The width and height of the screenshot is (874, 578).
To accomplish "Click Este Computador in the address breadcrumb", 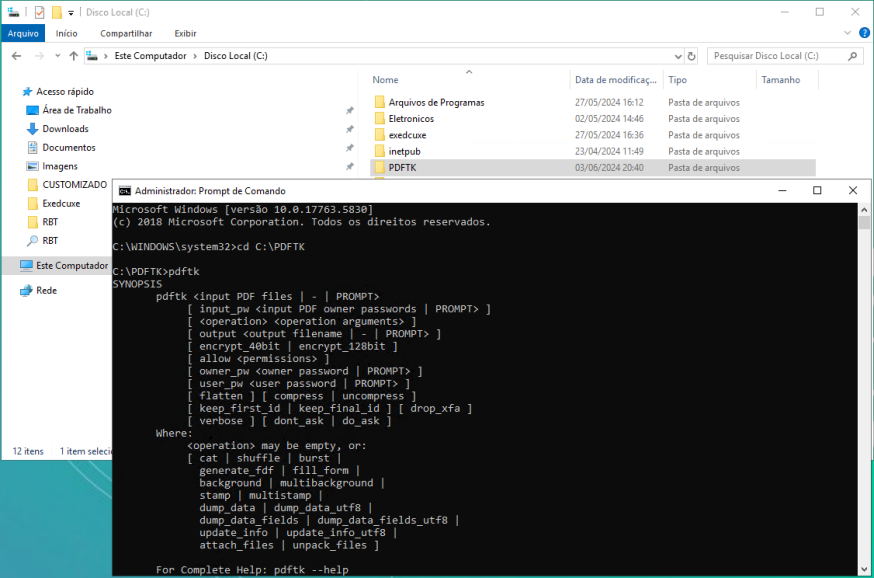I will click(x=150, y=56).
